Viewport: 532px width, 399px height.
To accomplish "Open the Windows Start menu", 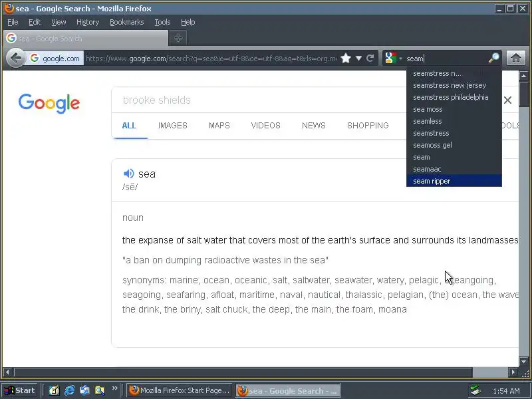I will 20,390.
